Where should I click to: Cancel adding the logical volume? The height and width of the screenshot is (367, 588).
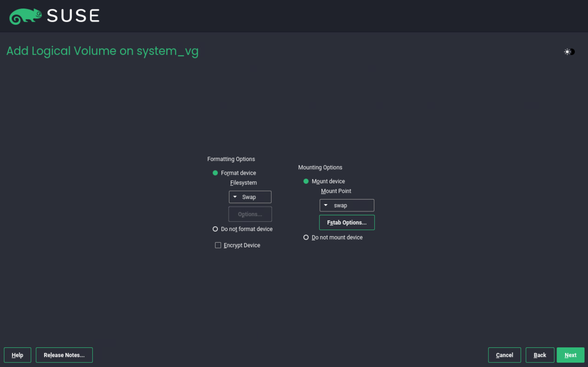pyautogui.click(x=504, y=355)
